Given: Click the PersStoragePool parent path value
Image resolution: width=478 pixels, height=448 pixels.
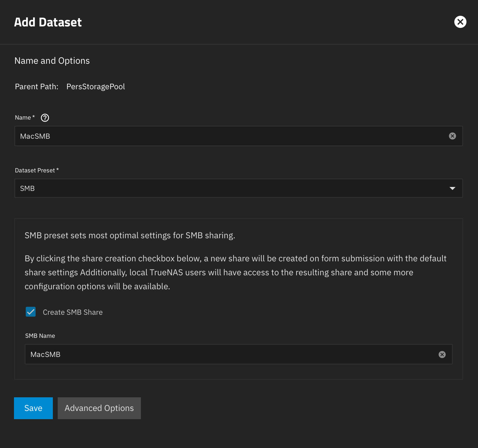Looking at the screenshot, I should pyautogui.click(x=96, y=87).
